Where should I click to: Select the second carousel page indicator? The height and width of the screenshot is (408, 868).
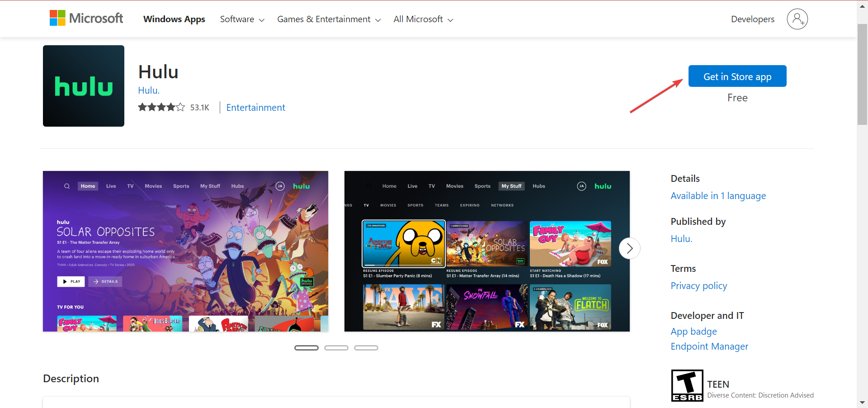click(336, 348)
